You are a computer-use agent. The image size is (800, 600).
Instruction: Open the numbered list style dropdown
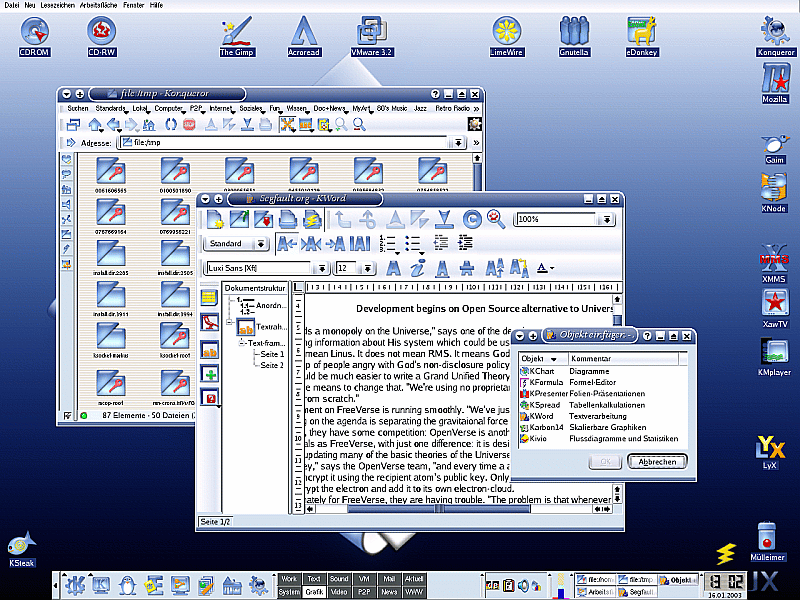coord(397,252)
